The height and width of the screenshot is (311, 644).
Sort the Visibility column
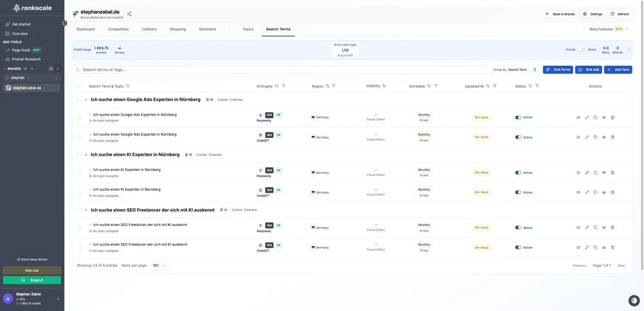point(384,86)
